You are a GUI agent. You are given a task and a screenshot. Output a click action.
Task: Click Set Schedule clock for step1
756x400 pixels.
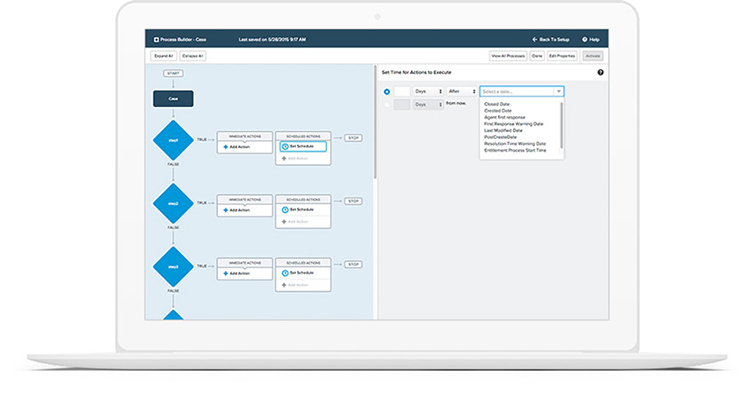click(284, 146)
